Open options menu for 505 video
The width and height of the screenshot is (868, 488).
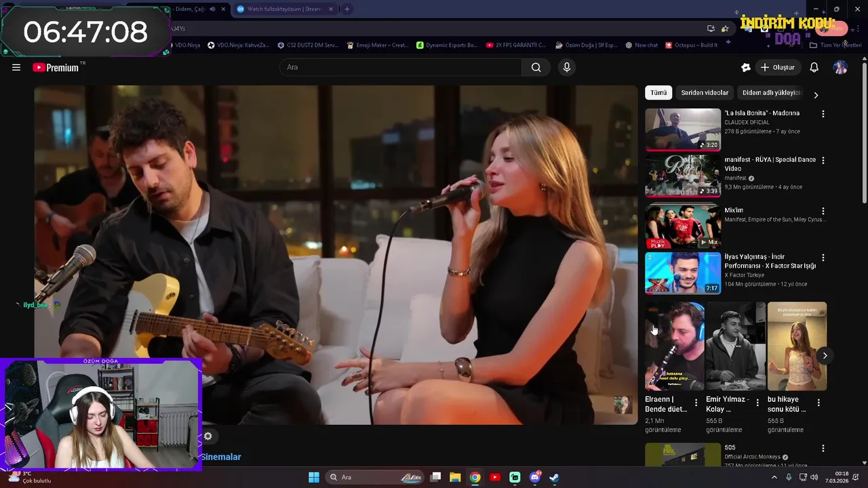point(823,449)
